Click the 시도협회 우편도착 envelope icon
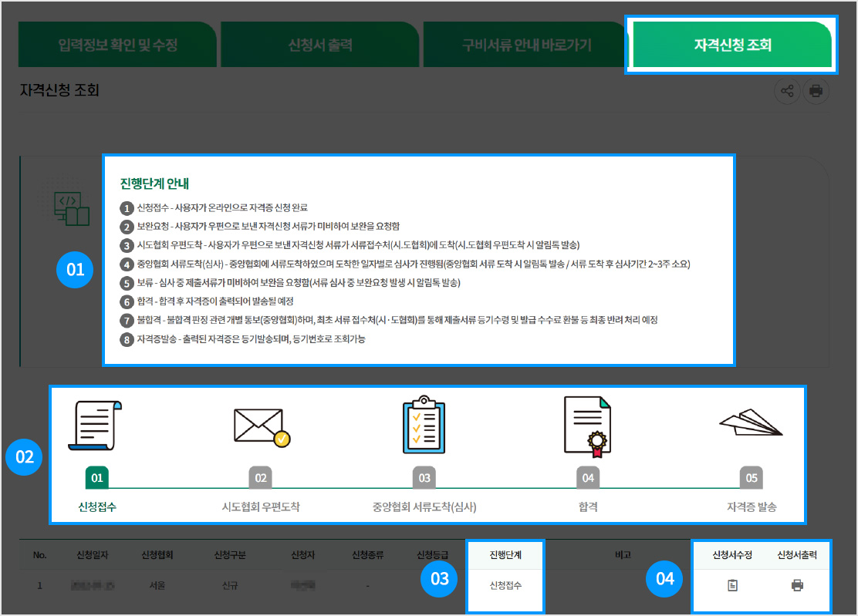Image resolution: width=858 pixels, height=616 pixels. (261, 426)
